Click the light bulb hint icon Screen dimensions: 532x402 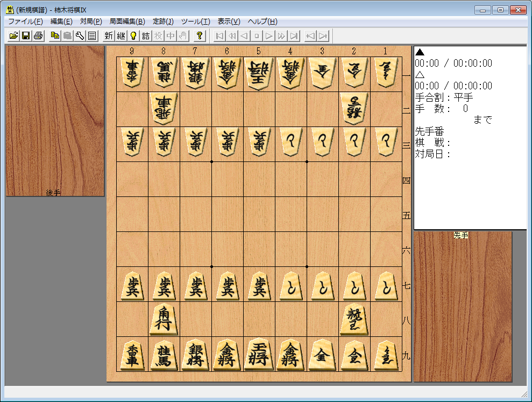133,36
